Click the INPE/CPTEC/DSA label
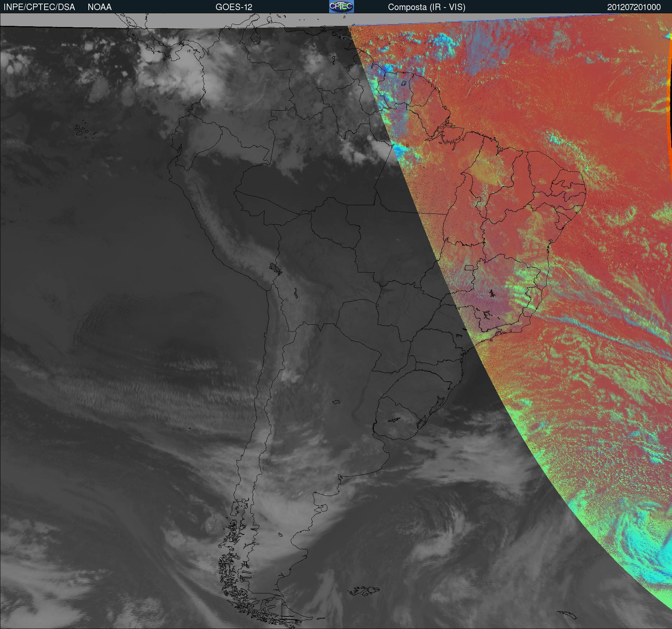 39,7
